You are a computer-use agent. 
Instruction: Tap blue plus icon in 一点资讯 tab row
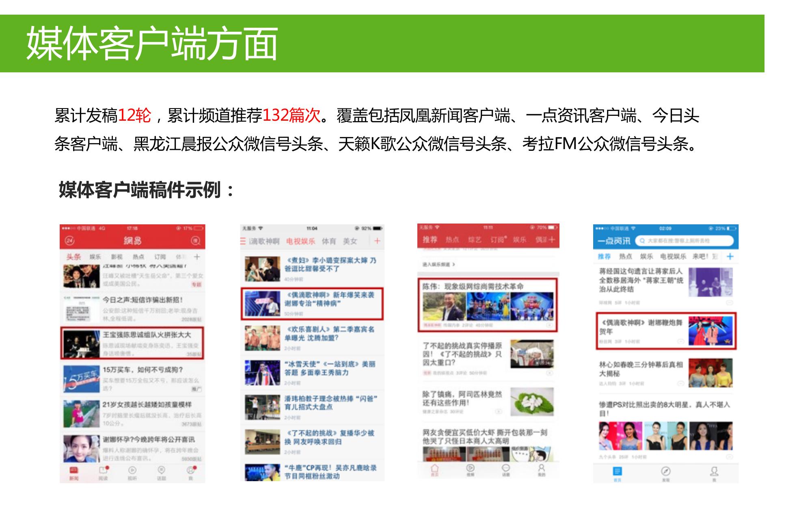tap(730, 256)
